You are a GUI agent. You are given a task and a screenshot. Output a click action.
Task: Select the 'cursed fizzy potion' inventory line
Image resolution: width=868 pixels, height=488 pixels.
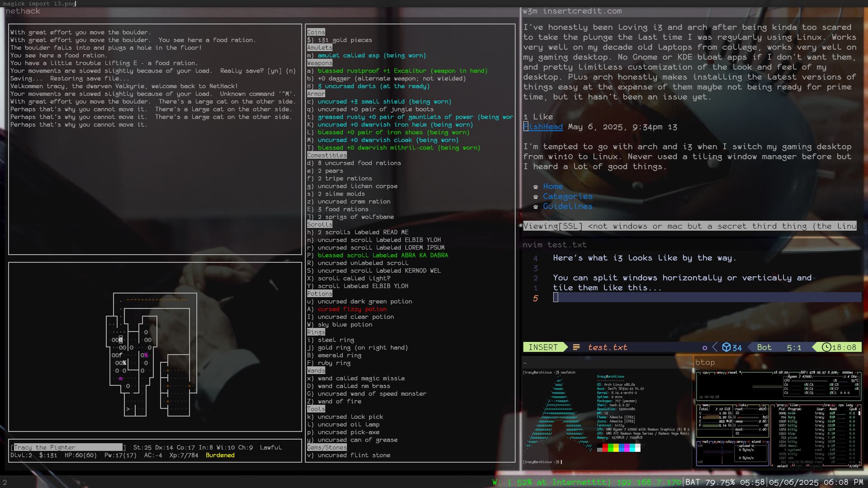coord(347,309)
